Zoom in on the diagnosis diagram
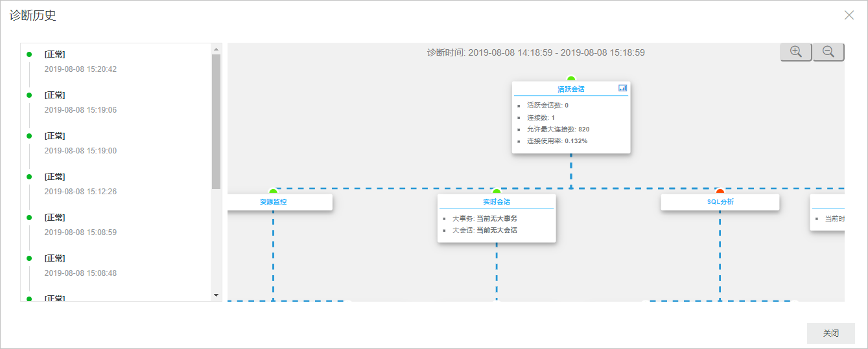This screenshot has height=349, width=868. coord(796,52)
